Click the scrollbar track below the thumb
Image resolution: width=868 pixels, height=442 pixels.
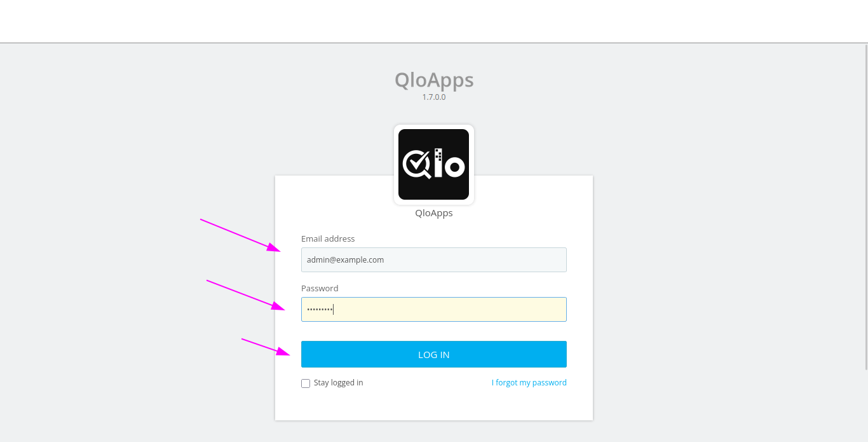click(x=865, y=406)
